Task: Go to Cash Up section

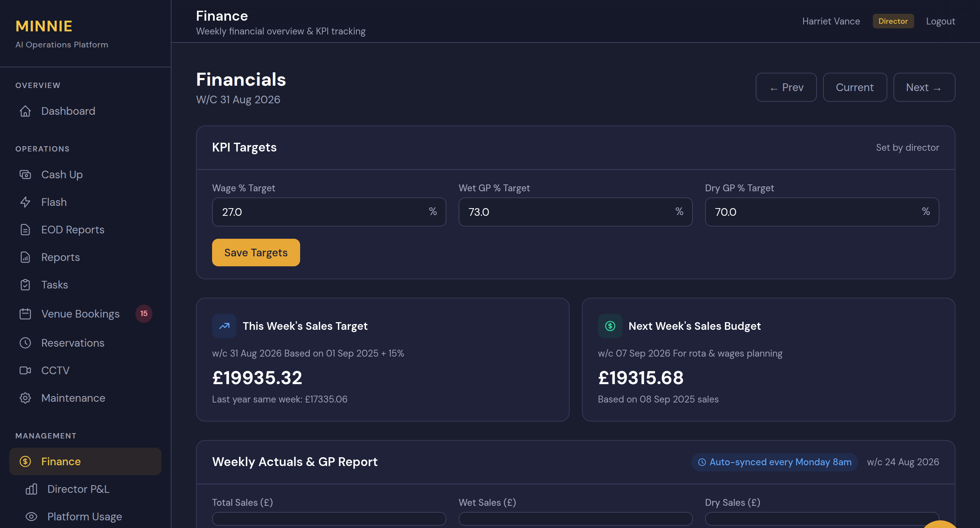Action: coord(85,174)
